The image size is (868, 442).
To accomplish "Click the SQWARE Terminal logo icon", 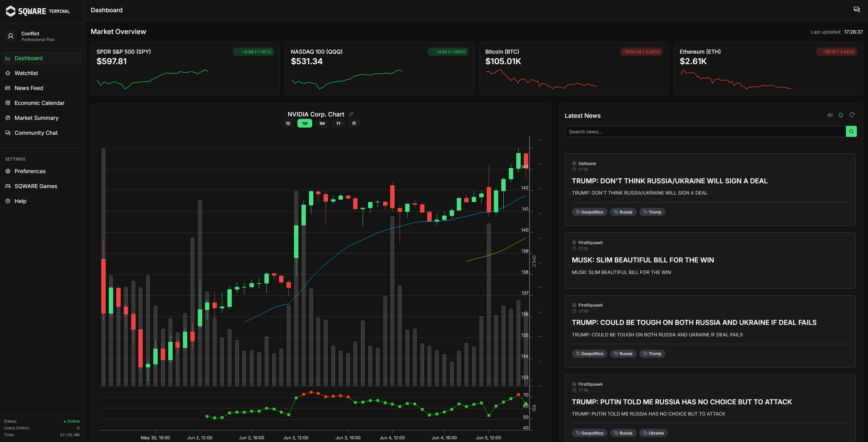I will [x=11, y=11].
